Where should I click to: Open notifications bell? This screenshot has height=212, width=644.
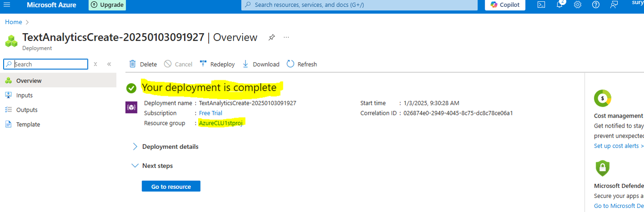pyautogui.click(x=560, y=5)
